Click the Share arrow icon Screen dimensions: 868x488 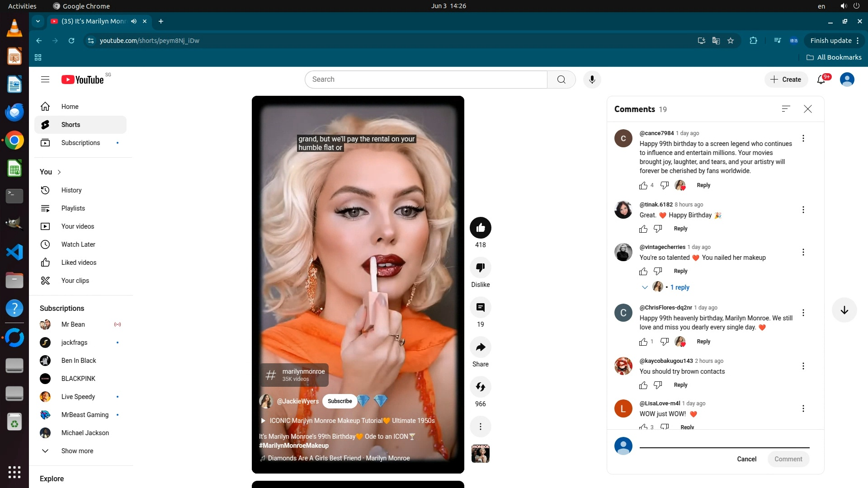pyautogui.click(x=480, y=347)
